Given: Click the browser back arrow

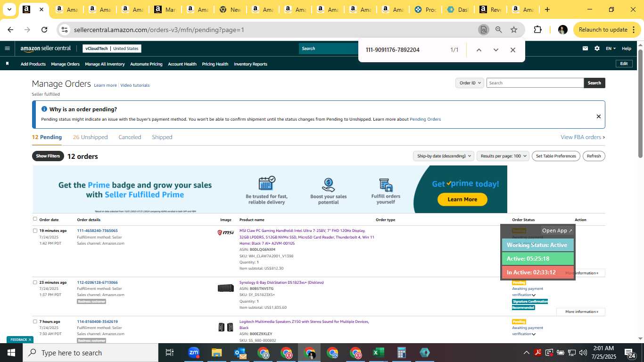Looking at the screenshot, I should point(10,30).
